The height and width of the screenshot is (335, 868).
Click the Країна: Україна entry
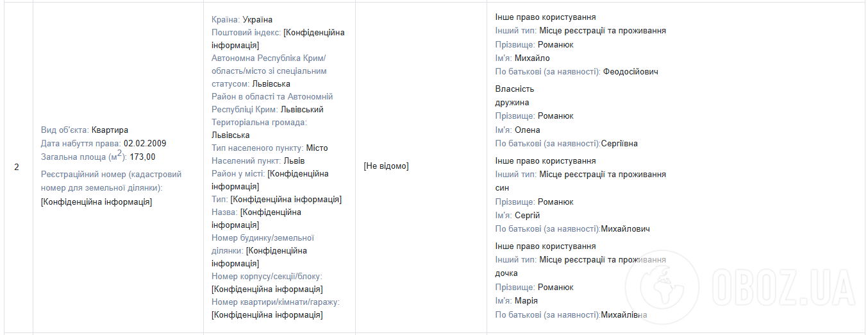pos(242,20)
